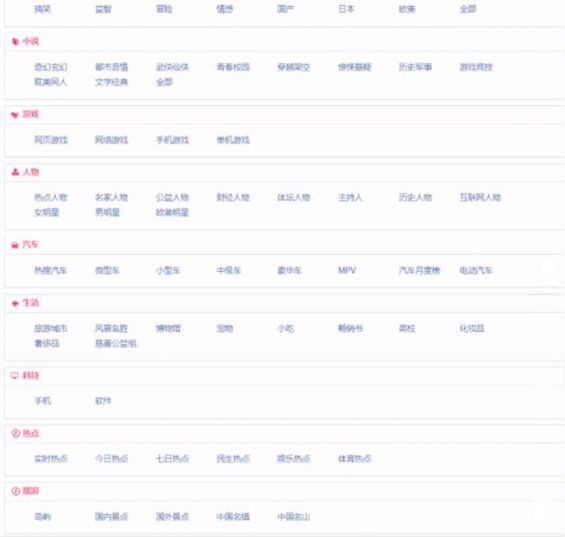Select 化妆品 under 生活
565x537 pixels.
[x=472, y=328]
